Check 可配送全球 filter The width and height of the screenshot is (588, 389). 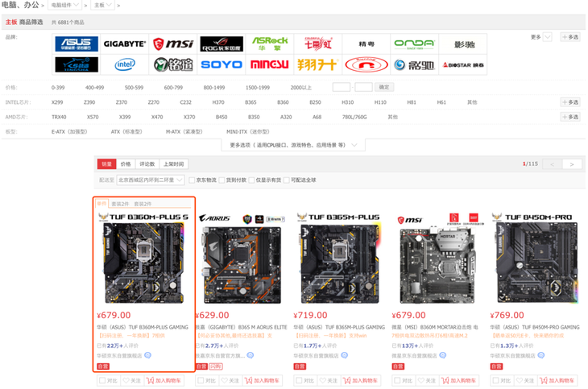click(x=287, y=180)
